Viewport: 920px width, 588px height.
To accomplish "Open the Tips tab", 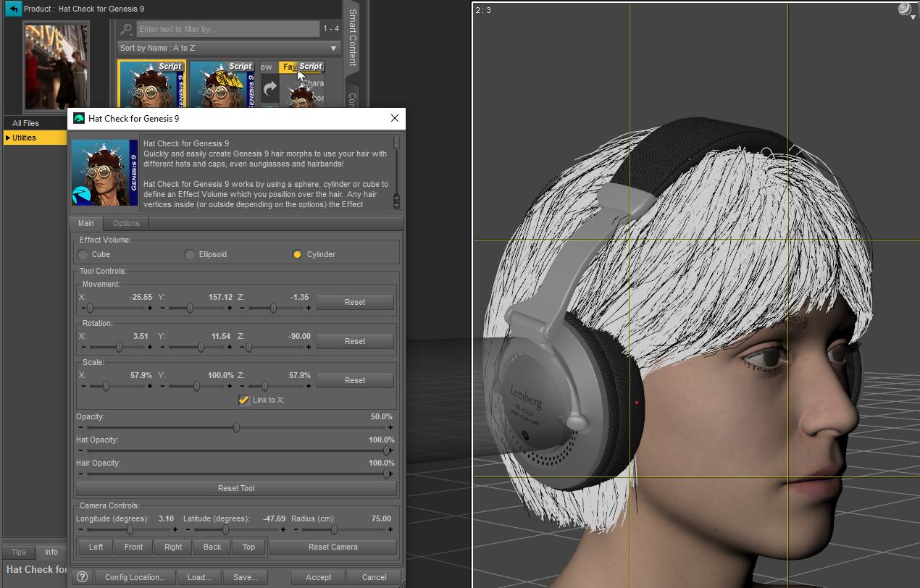I will point(19,552).
